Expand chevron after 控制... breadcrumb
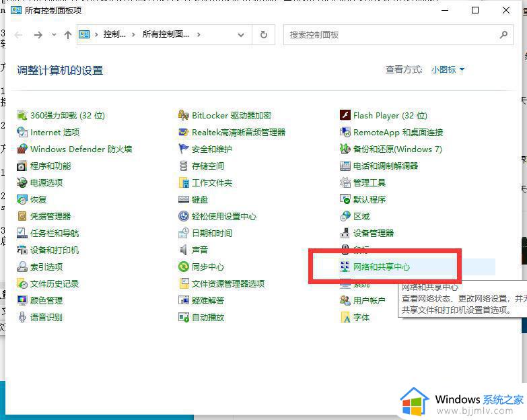 click(133, 34)
